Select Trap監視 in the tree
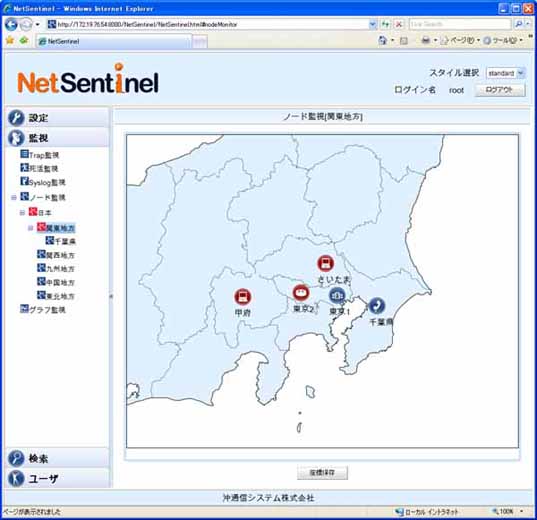Screen dimensions: 537x520 click(40, 155)
